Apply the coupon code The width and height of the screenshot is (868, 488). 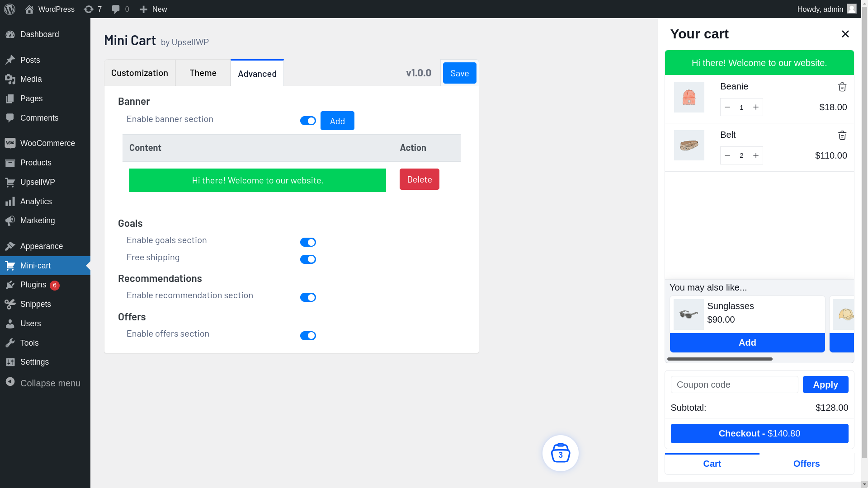826,385
